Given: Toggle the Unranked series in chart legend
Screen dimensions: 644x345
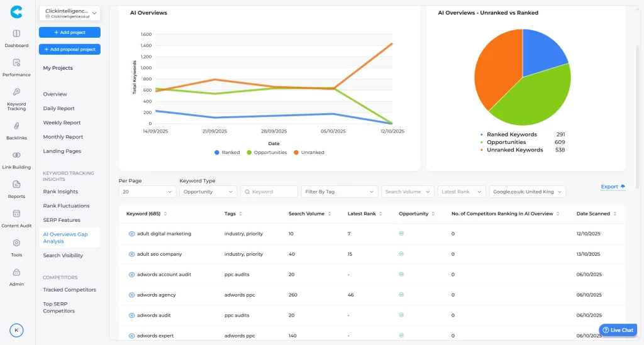Looking at the screenshot, I should coord(309,152).
